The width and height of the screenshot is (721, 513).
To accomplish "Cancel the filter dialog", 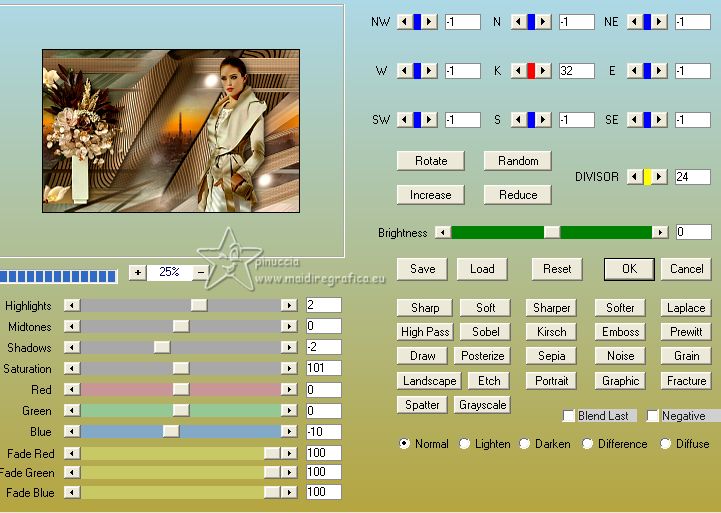I will pyautogui.click(x=686, y=269).
